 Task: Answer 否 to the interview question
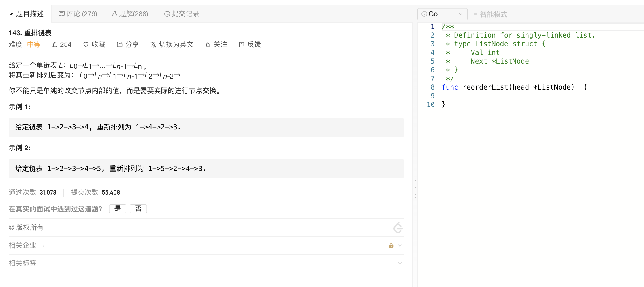[x=138, y=209]
